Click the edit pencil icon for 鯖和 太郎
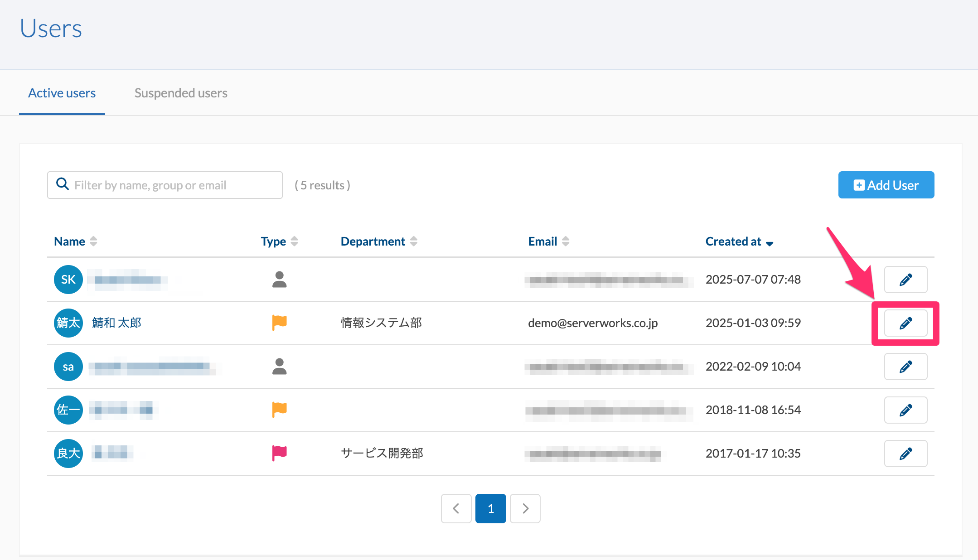Viewport: 978px width, 560px height. click(x=905, y=323)
